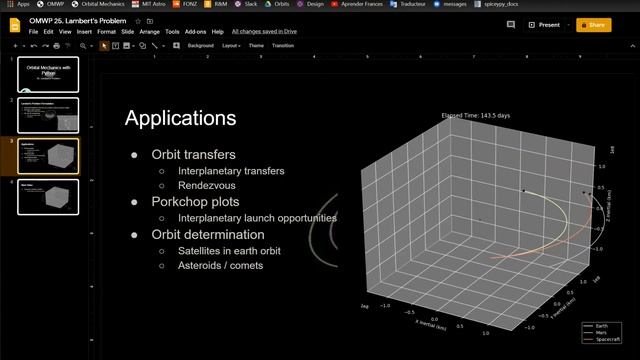Open the Tools menu
This screenshot has width=640, height=360.
pyautogui.click(x=172, y=32)
